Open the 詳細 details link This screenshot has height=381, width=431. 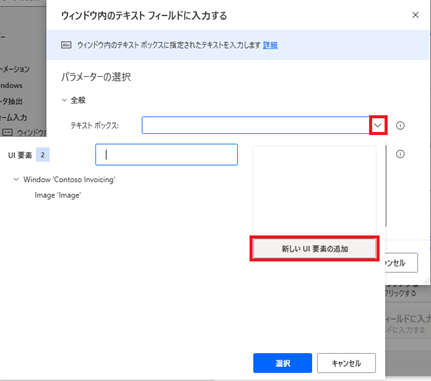click(x=270, y=45)
